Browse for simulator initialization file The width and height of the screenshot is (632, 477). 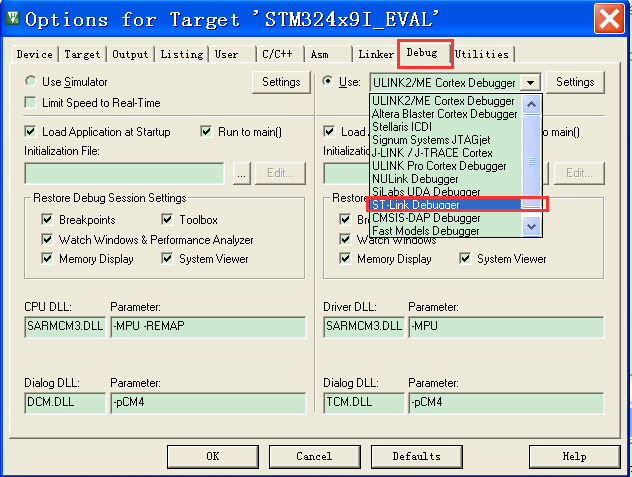pos(241,173)
